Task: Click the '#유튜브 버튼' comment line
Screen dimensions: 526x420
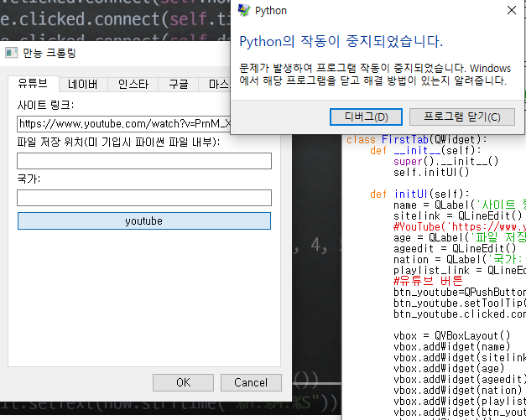Action: (428, 281)
